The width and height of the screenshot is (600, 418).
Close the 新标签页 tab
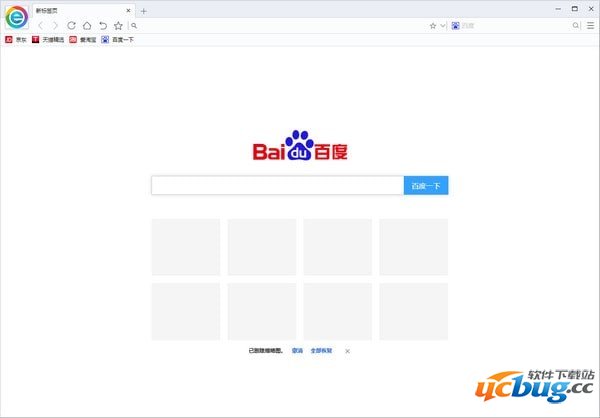129,11
